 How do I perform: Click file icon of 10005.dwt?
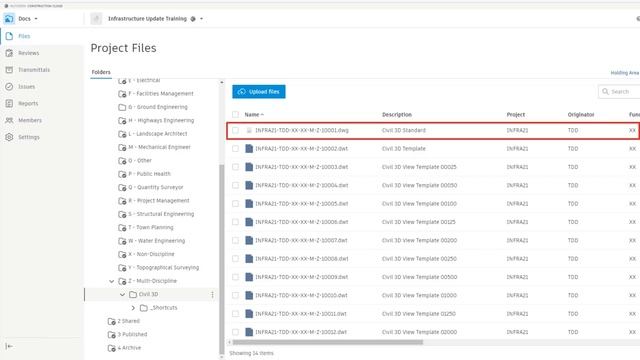pos(249,204)
